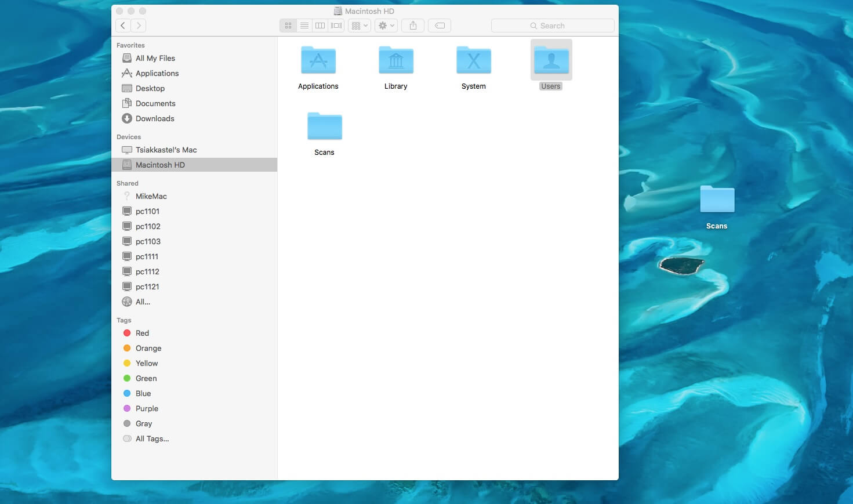Open Downloads in the sidebar
The image size is (853, 504).
tap(154, 118)
